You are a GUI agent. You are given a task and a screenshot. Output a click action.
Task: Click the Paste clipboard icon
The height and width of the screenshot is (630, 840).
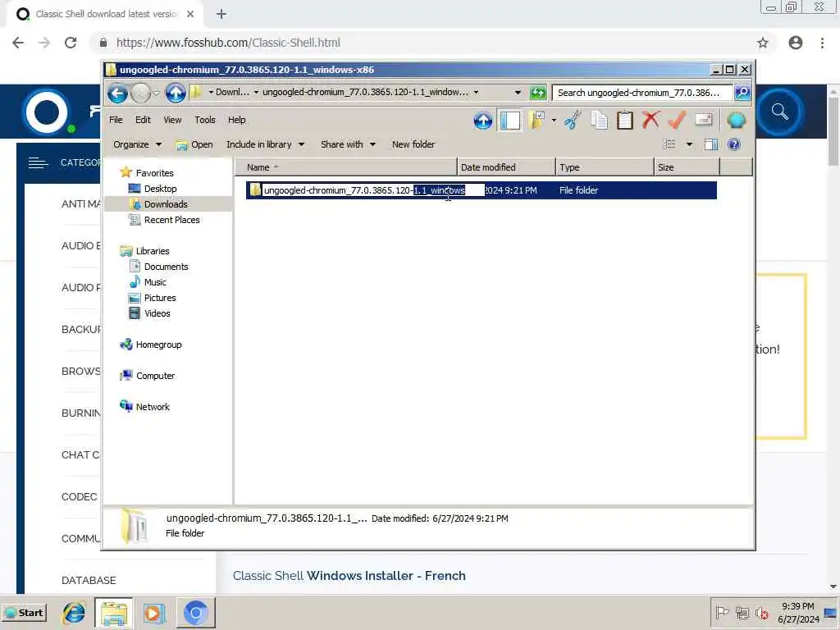(624, 120)
